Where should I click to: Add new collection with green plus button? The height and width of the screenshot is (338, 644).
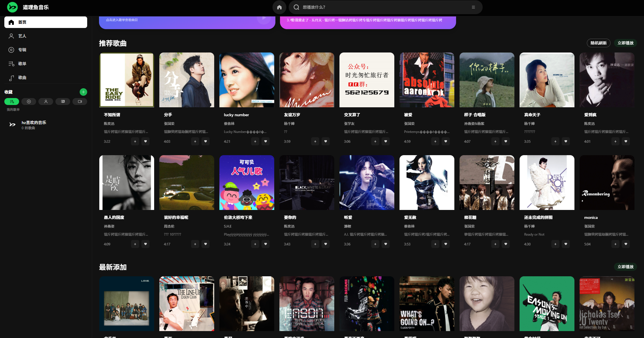[83, 92]
